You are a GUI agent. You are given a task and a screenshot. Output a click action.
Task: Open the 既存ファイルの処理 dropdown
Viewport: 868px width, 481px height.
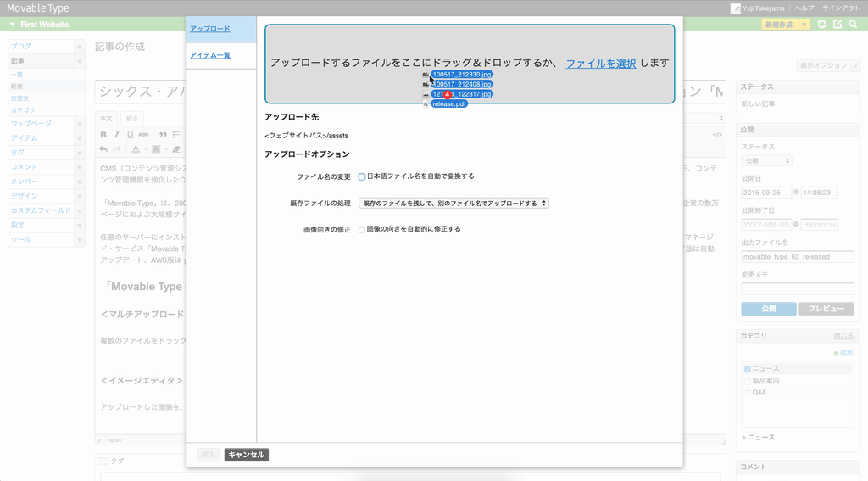[x=453, y=204]
